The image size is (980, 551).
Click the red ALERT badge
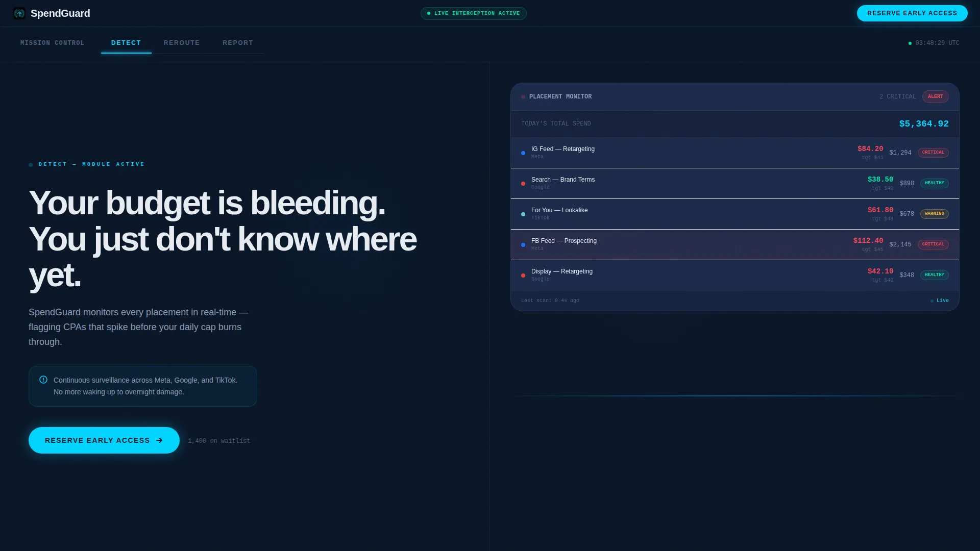(x=936, y=96)
